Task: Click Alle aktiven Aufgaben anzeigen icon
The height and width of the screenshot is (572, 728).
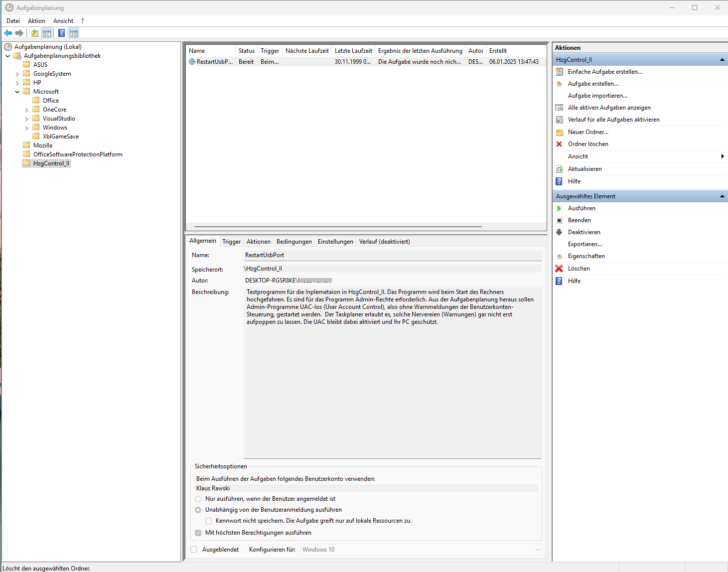Action: 559,108
